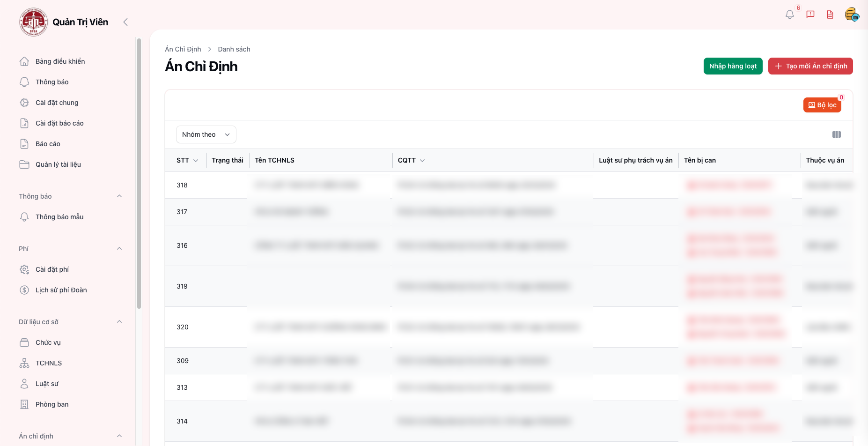
Task: Collapse the Dữ liệu cơ sở section
Action: 119,322
